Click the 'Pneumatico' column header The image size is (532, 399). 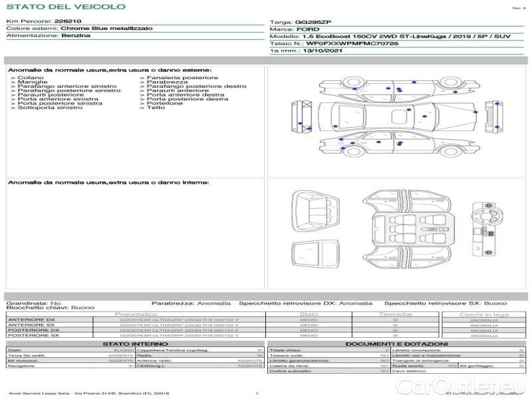pyautogui.click(x=136, y=314)
